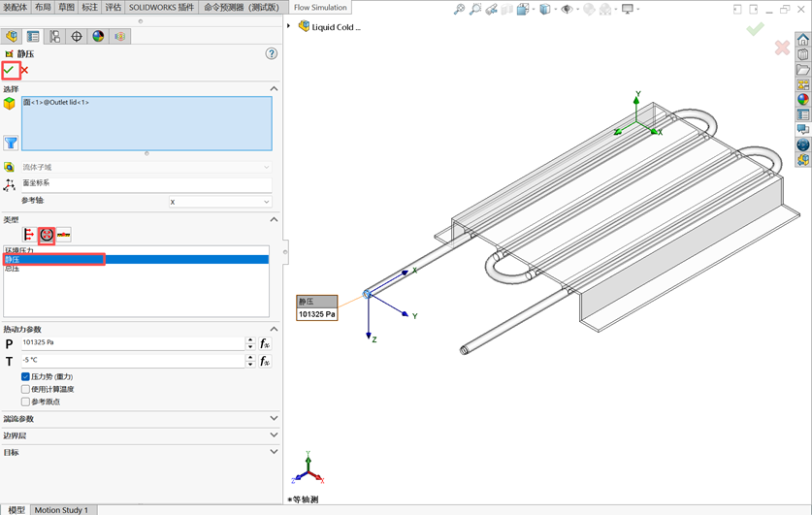Click the pressure P value field
The image size is (812, 515).
133,342
